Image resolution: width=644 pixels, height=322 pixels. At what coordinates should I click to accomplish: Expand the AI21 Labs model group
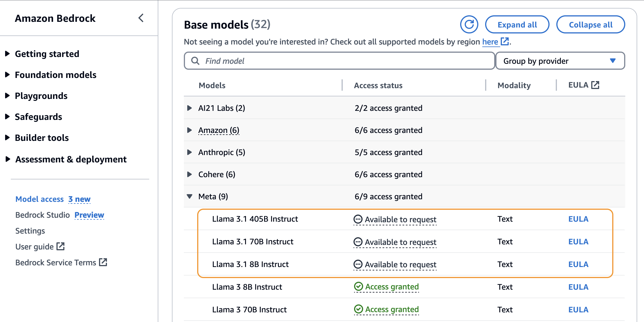coord(190,108)
